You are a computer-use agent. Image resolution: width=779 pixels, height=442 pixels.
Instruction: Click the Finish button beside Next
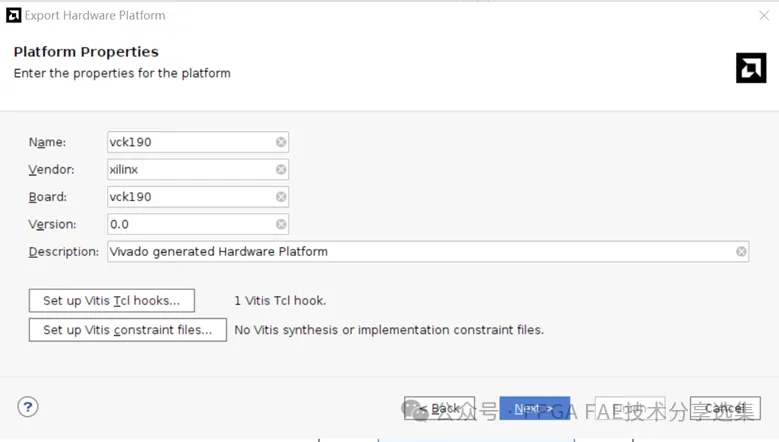(x=630, y=408)
